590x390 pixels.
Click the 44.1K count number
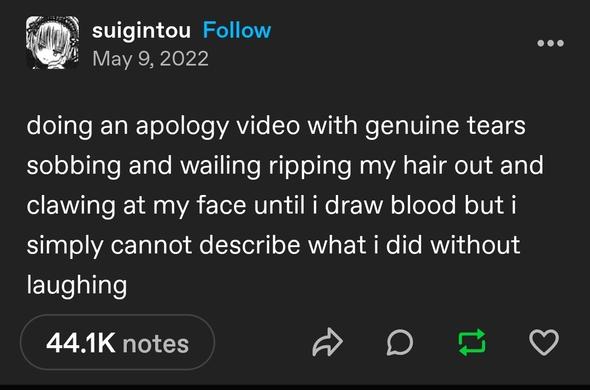click(81, 343)
